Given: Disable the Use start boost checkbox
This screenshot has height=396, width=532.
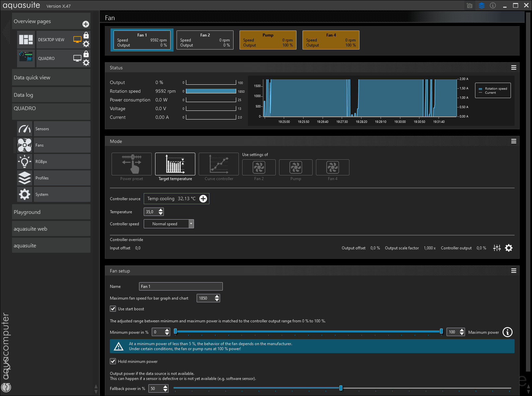Looking at the screenshot, I should (x=113, y=309).
